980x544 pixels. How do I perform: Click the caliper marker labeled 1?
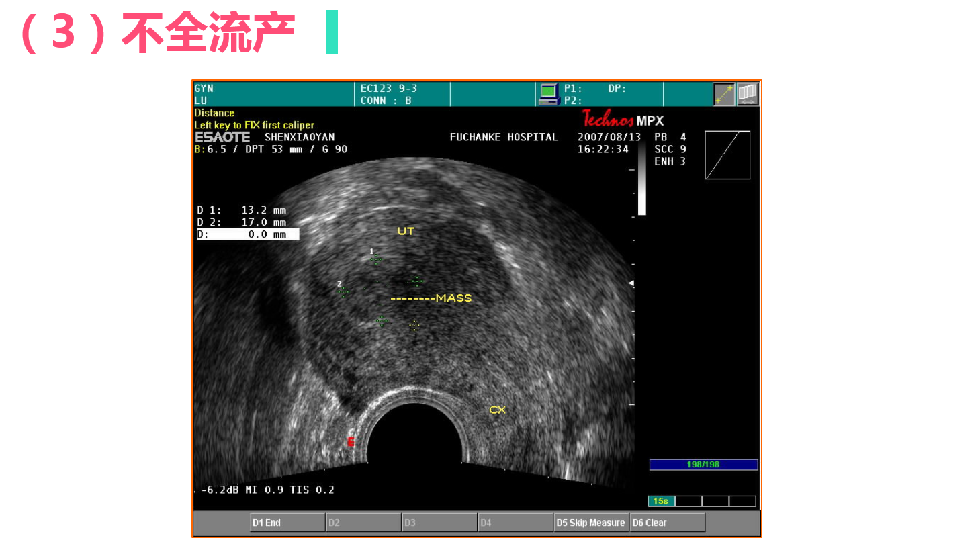tap(376, 259)
